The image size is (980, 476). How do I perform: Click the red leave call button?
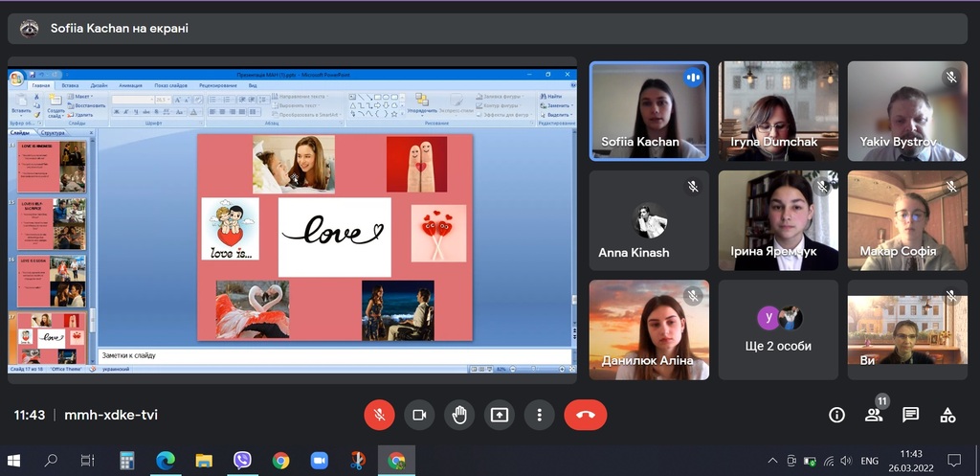pyautogui.click(x=585, y=415)
